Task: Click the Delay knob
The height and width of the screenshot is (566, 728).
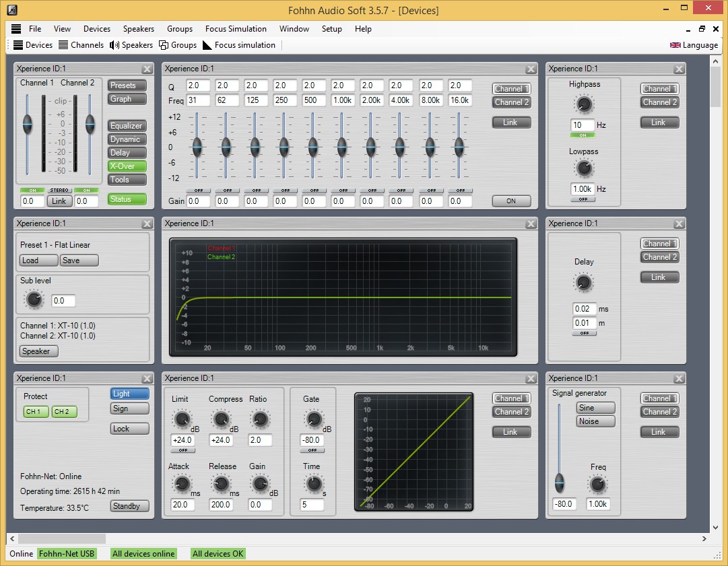Action: pos(584,282)
